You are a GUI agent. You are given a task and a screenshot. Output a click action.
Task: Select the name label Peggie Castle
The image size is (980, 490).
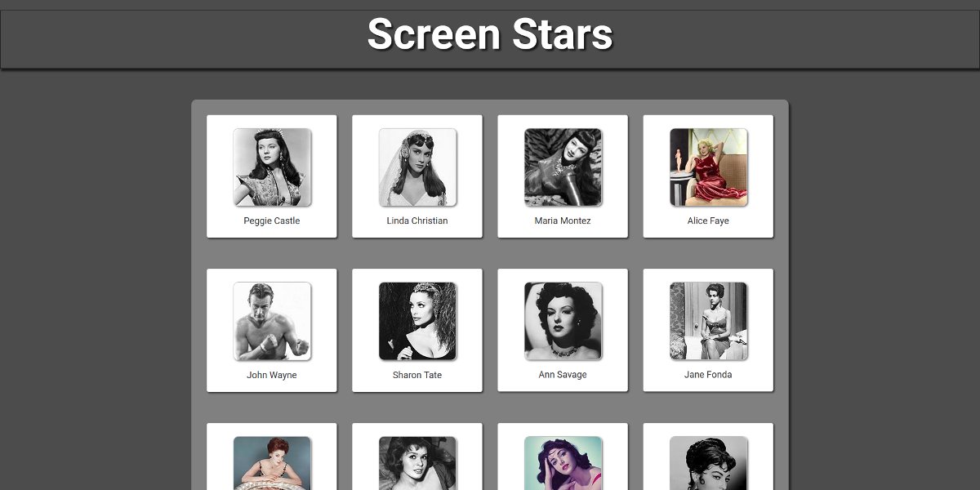click(272, 221)
